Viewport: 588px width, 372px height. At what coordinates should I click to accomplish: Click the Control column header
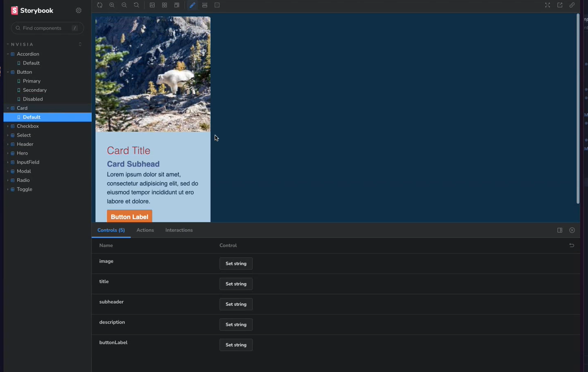[228, 246]
